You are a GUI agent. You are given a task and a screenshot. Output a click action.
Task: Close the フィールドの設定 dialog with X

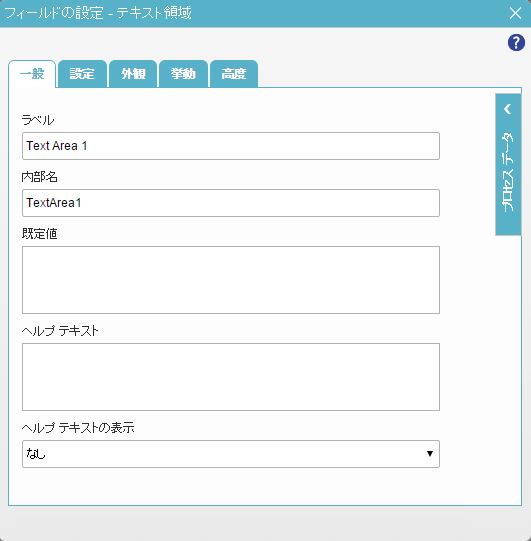click(515, 13)
